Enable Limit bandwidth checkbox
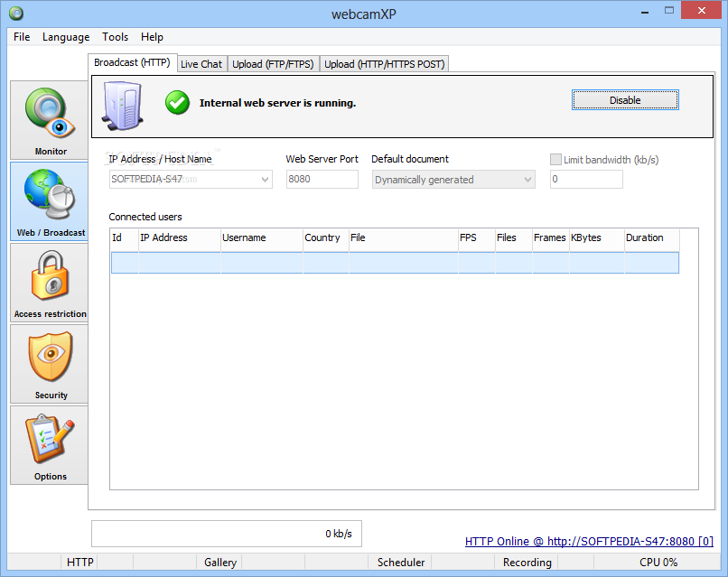The width and height of the screenshot is (728, 577). pos(555,160)
